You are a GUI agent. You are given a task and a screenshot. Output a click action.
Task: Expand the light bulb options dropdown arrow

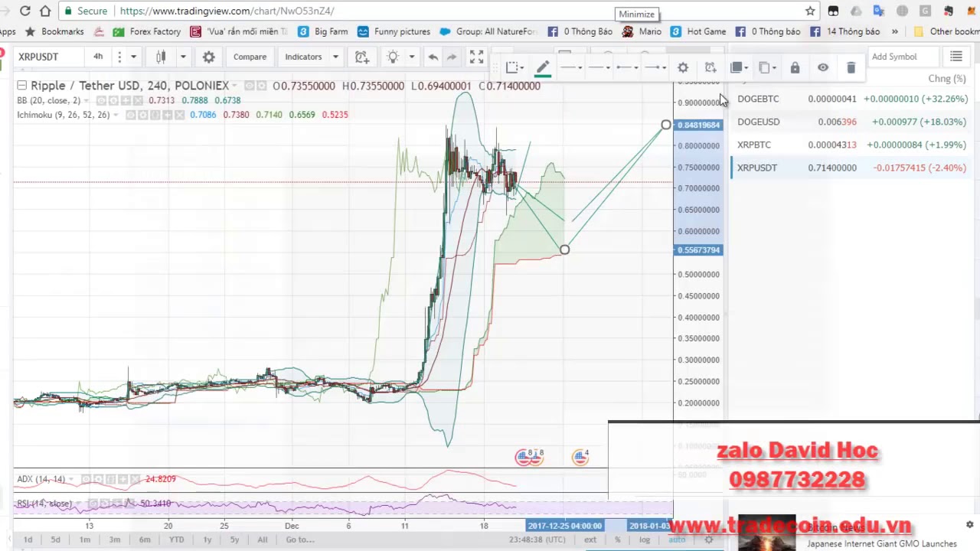click(411, 57)
